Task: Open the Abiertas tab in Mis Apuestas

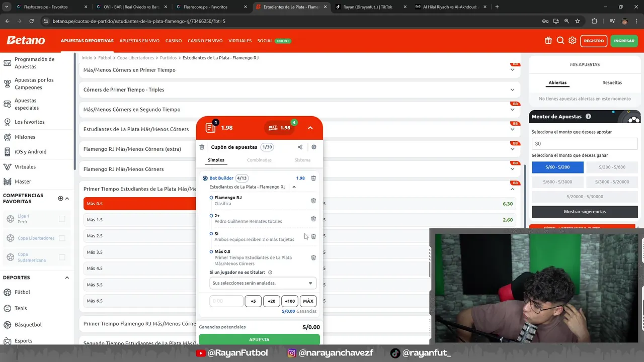Action: coord(557,82)
